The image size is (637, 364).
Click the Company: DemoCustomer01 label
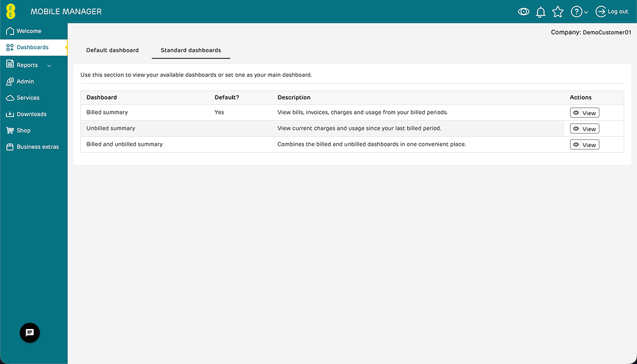591,32
